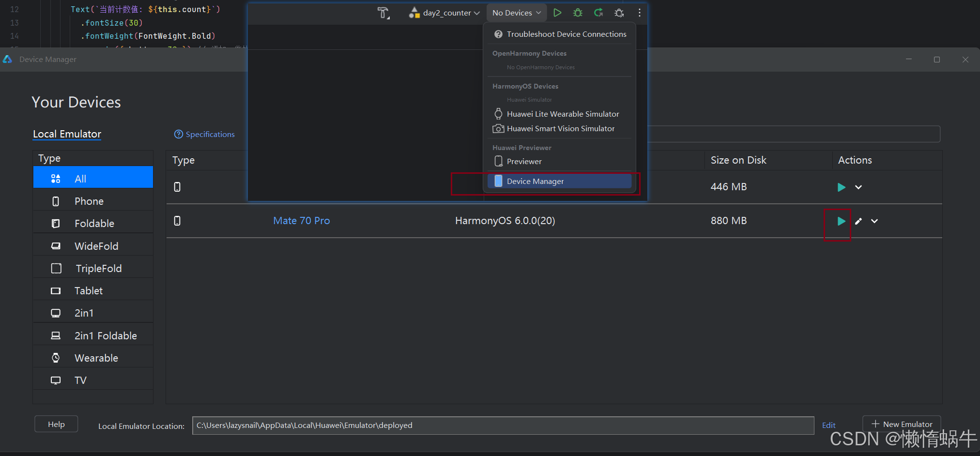
Task: Click the Type header in emulator table
Action: pos(184,160)
